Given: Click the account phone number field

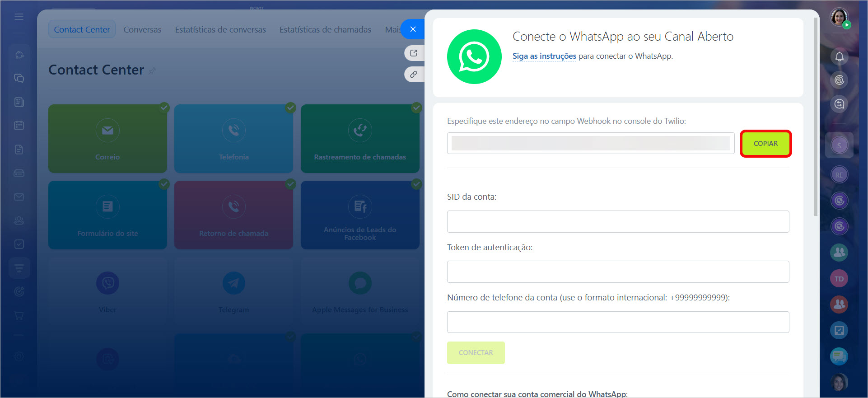Looking at the screenshot, I should point(618,322).
